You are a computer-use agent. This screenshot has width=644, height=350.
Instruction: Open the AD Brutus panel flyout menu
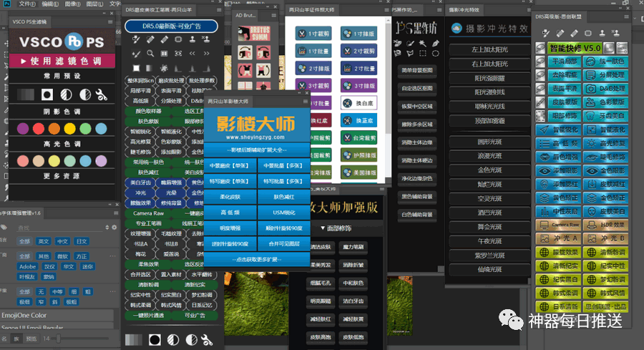click(274, 15)
